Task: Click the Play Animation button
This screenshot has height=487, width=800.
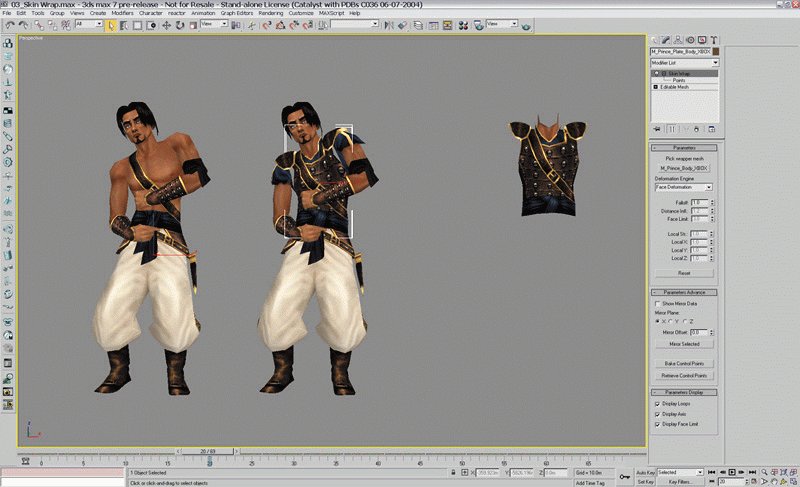Action: pyautogui.click(x=732, y=472)
